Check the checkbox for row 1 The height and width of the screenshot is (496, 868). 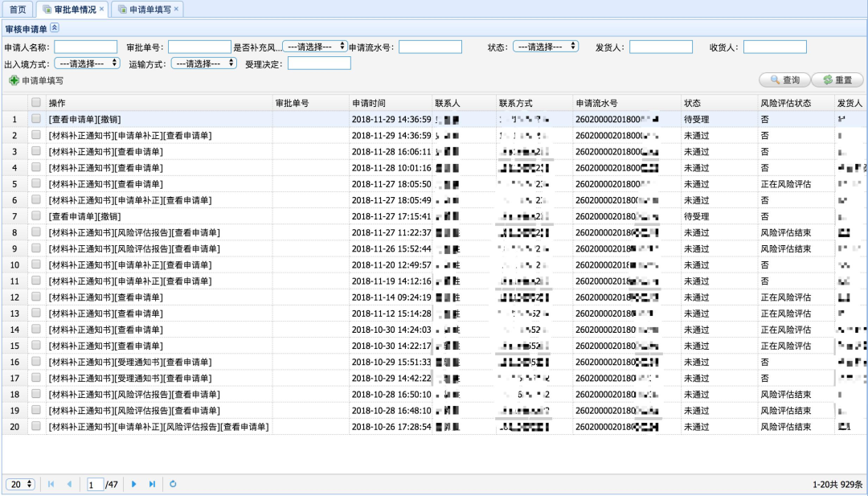tap(36, 119)
